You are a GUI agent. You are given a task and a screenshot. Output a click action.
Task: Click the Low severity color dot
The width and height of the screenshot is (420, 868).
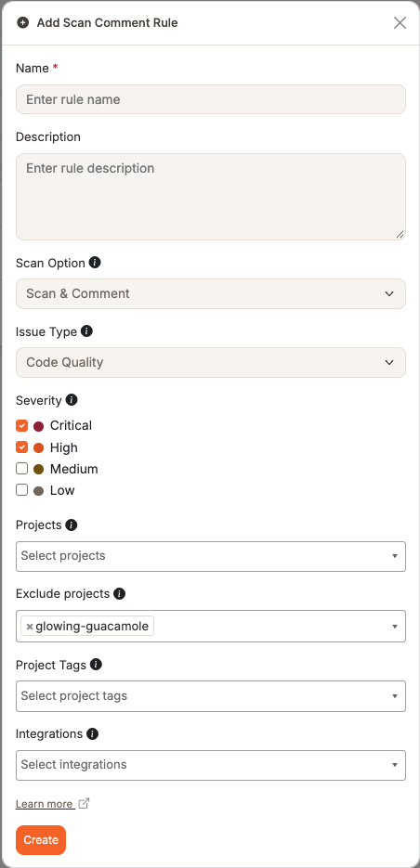tap(38, 490)
